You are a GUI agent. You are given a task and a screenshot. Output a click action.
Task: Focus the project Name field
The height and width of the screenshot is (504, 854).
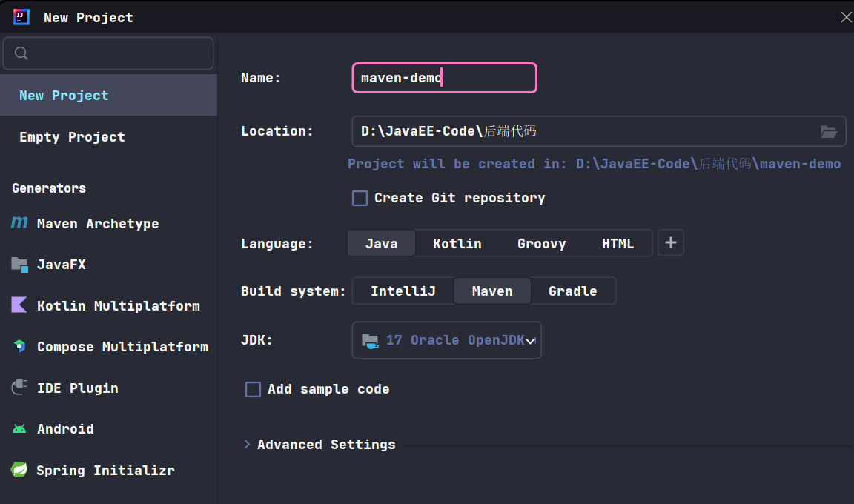445,78
